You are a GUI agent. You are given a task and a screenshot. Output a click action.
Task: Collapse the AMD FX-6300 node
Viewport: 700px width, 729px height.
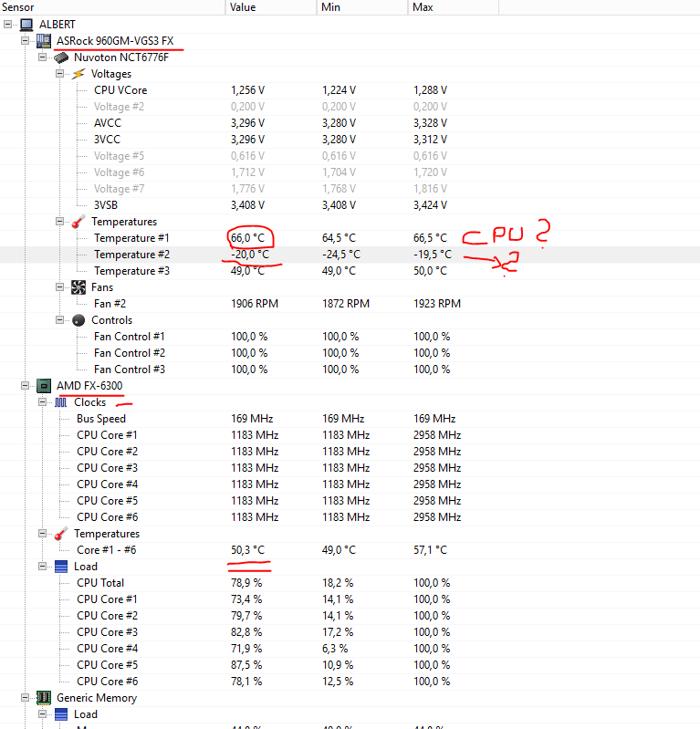(x=26, y=385)
